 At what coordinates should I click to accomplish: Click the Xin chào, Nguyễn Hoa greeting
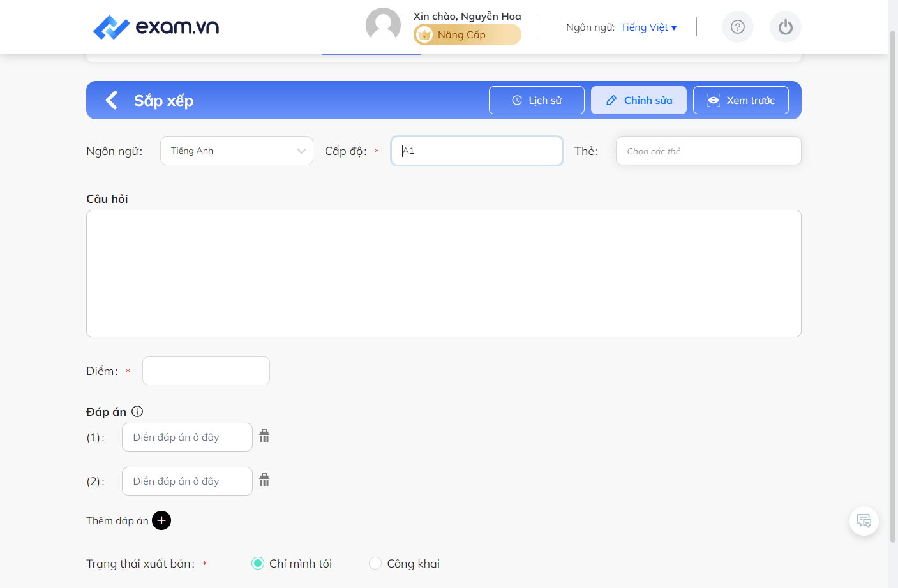click(x=467, y=16)
